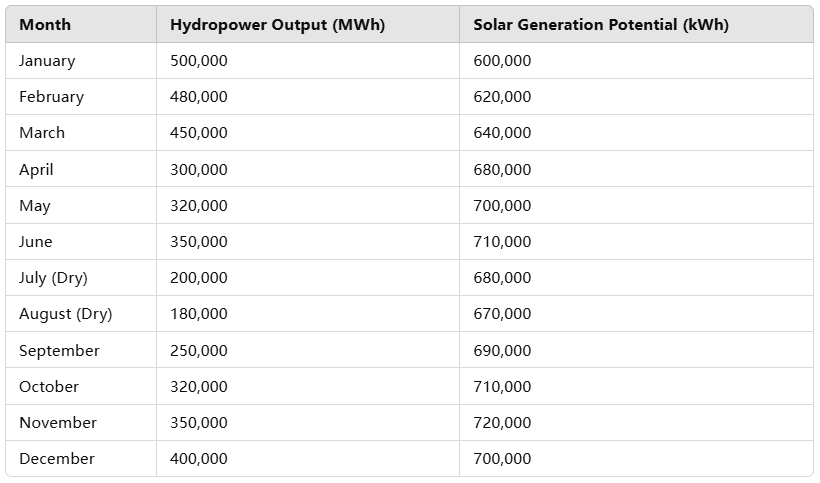Click October's solar value 710,000
The height and width of the screenshot is (483, 820).
click(502, 386)
